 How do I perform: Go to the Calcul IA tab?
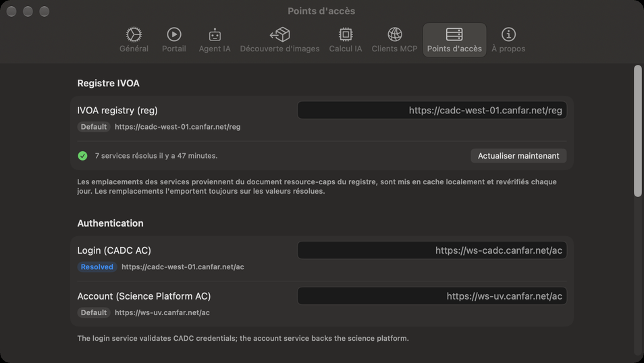point(346,40)
